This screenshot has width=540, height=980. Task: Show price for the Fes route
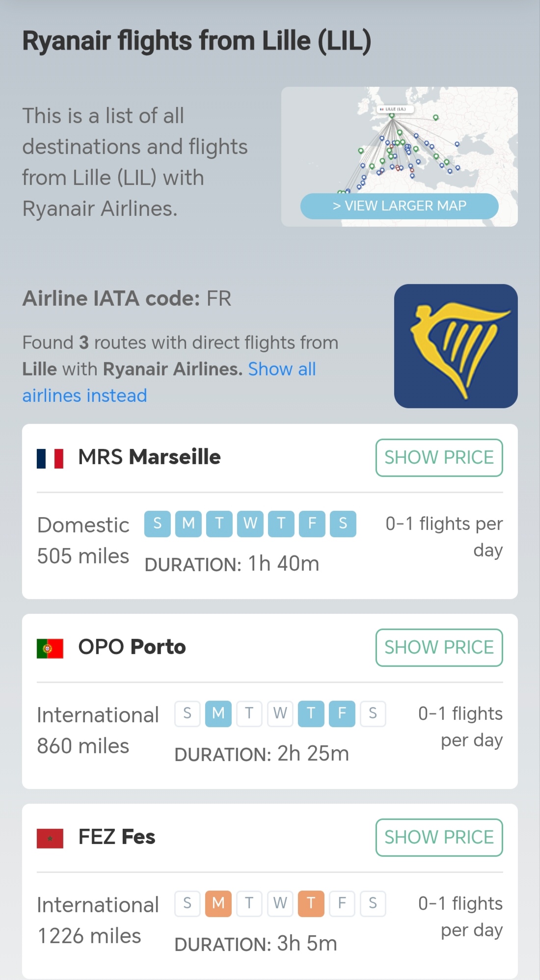pos(439,837)
